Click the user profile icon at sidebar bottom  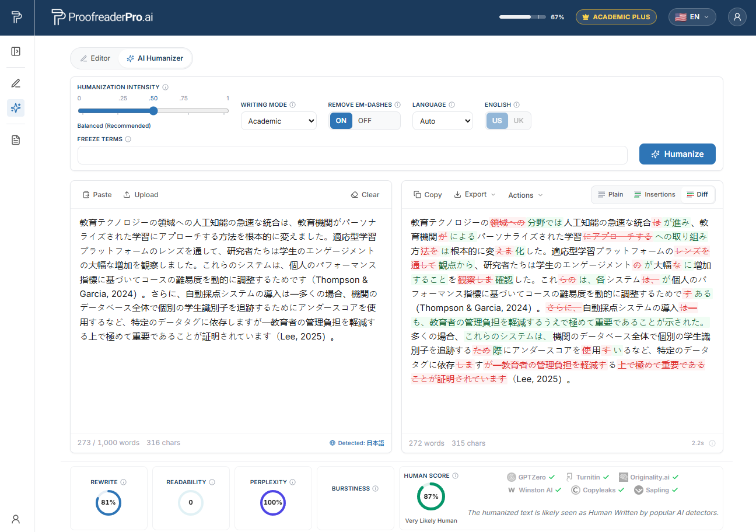(x=16, y=519)
